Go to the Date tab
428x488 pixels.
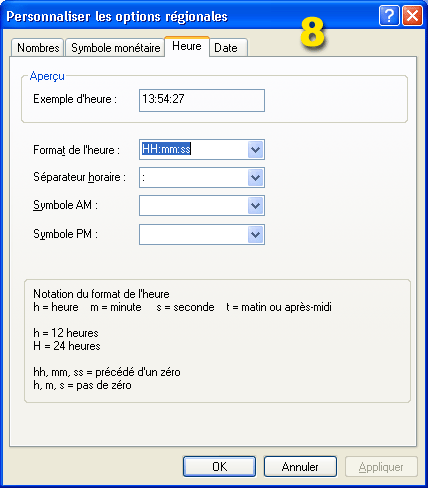coord(228,47)
